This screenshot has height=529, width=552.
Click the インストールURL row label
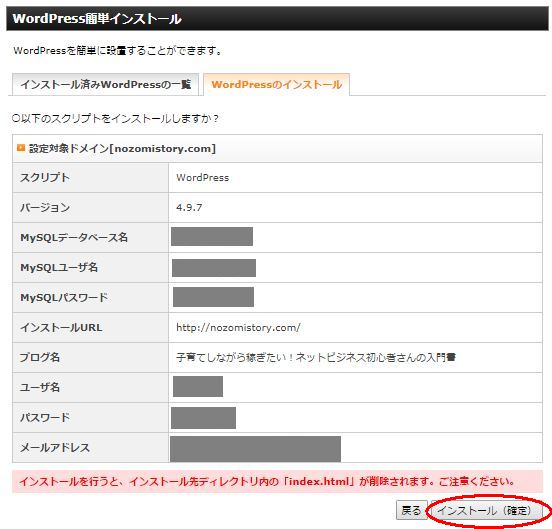coord(61,328)
